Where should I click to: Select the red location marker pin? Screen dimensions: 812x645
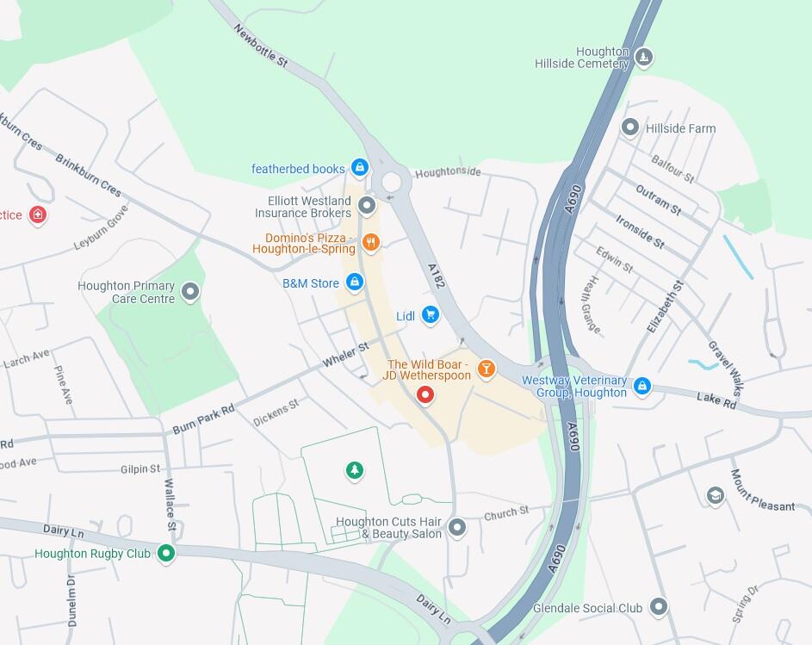[x=425, y=396]
